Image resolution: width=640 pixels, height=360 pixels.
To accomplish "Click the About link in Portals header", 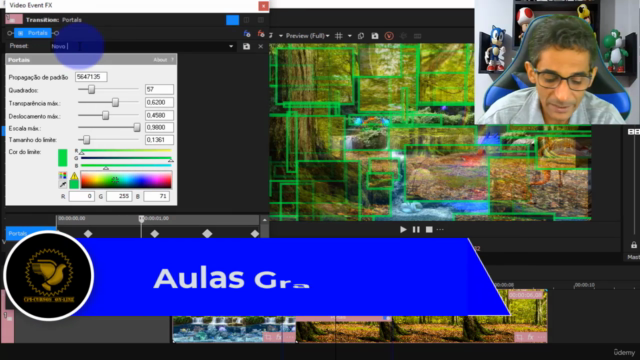I will pos(160,60).
